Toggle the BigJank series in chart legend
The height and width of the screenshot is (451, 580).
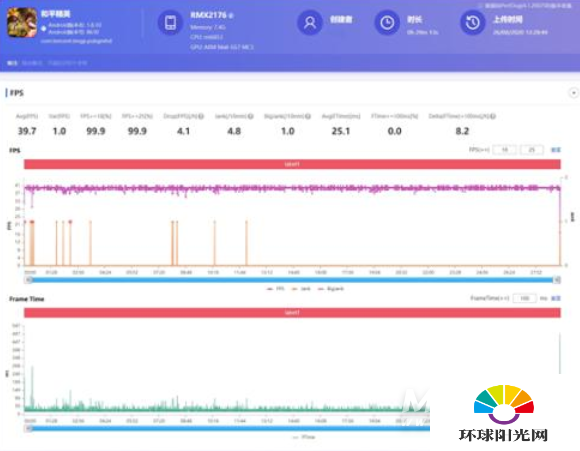point(331,289)
